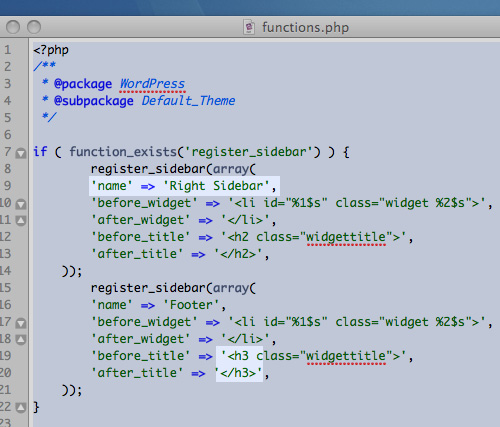
Task: Click the fold end marker on line 11
Action: 21,221
